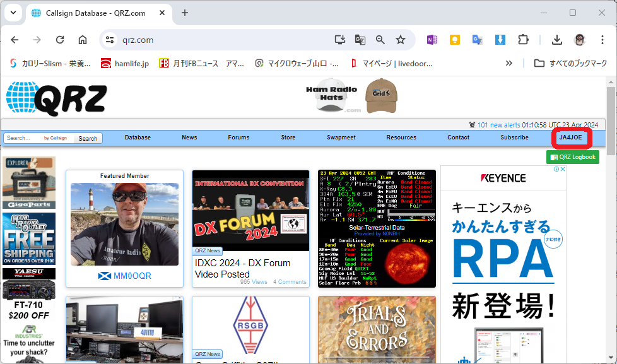Screen dimensions: 617x364
Task: Open Chrome's three-dot menu
Action: click(602, 40)
